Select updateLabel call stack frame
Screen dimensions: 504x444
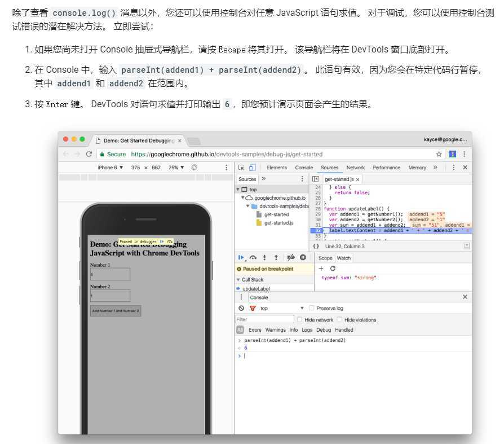[255, 289]
